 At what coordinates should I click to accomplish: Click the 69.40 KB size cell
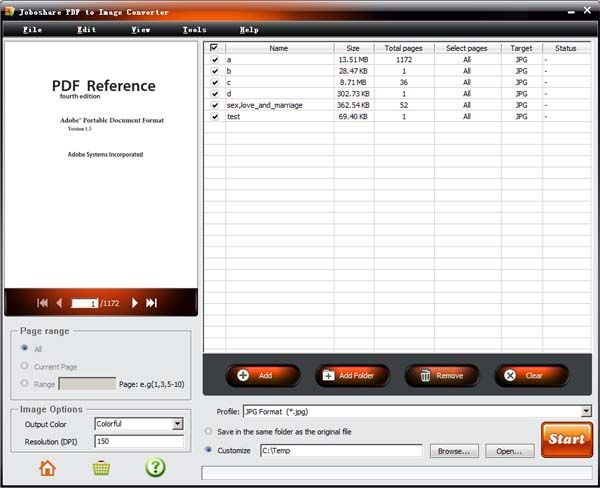tap(353, 117)
